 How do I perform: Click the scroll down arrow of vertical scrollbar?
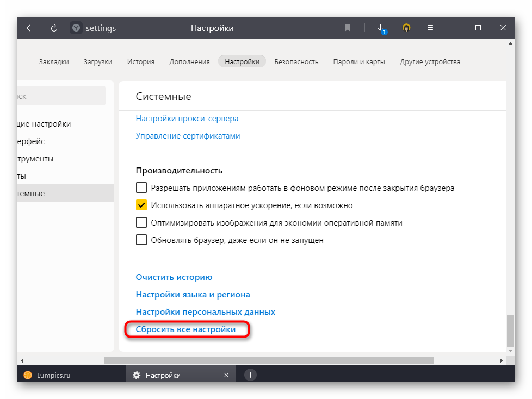coord(510,351)
